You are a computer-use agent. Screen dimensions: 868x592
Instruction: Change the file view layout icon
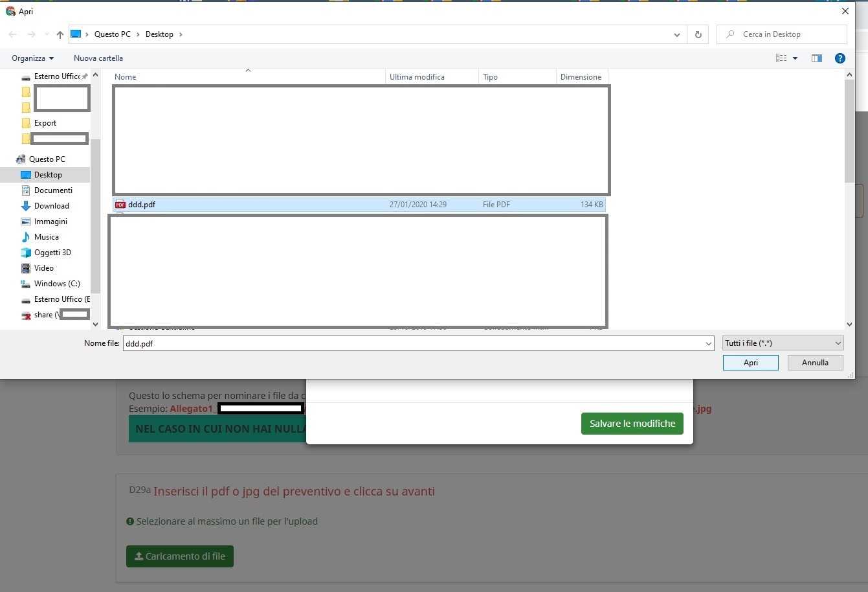point(781,58)
